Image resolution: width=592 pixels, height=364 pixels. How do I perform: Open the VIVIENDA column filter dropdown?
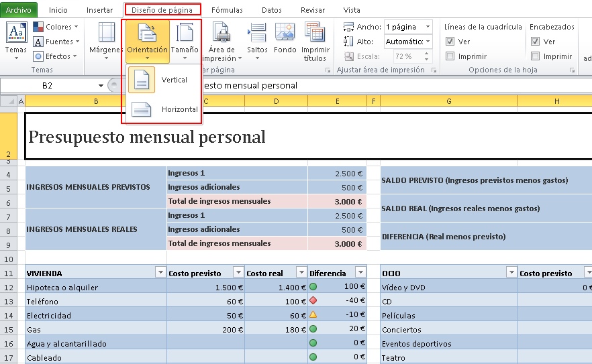160,272
